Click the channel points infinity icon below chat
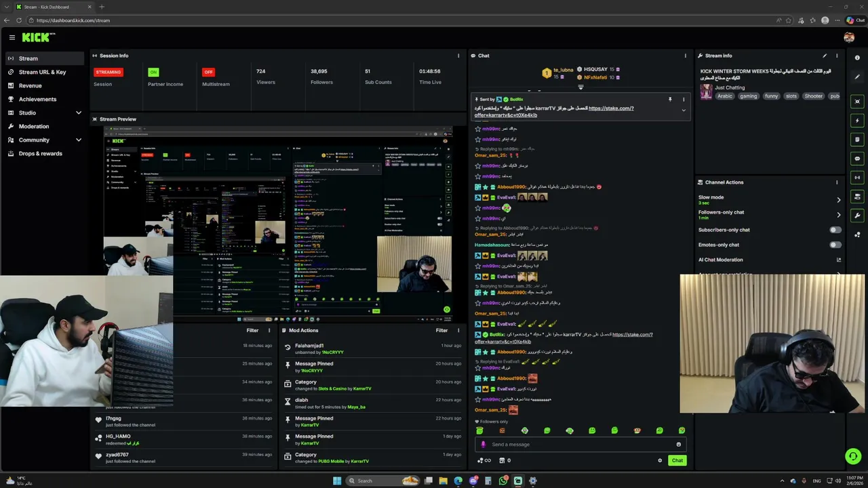868x488 pixels. coord(484,461)
